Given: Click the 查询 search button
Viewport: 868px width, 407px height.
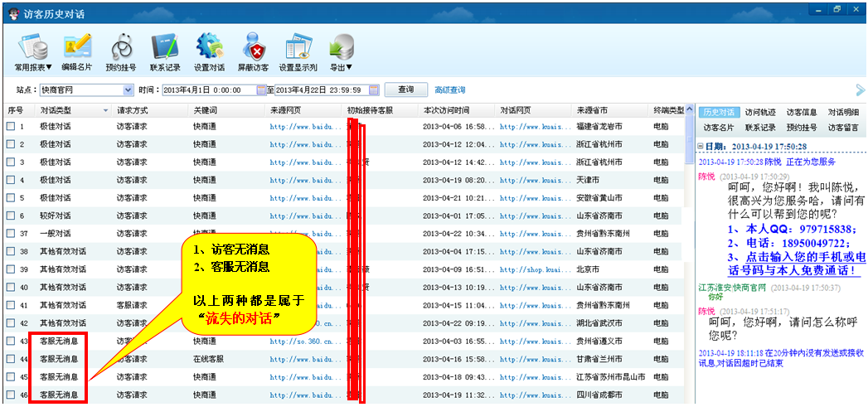Looking at the screenshot, I should click(x=405, y=90).
